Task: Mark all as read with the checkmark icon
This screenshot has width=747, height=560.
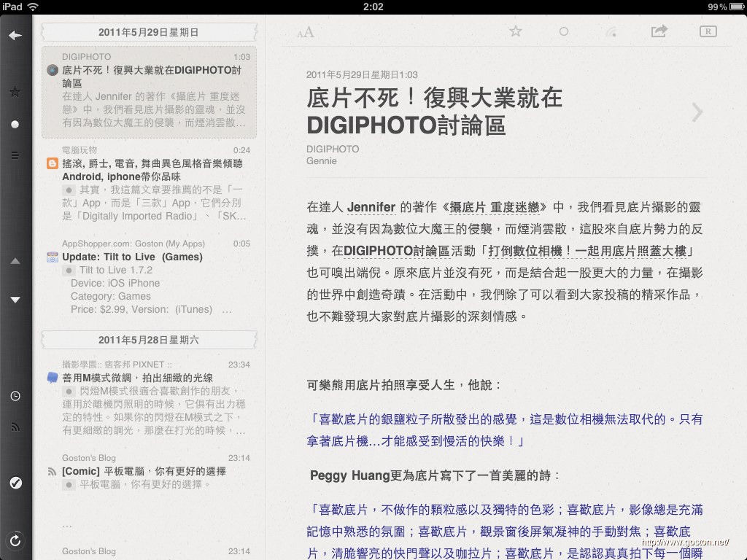Action: [x=15, y=483]
